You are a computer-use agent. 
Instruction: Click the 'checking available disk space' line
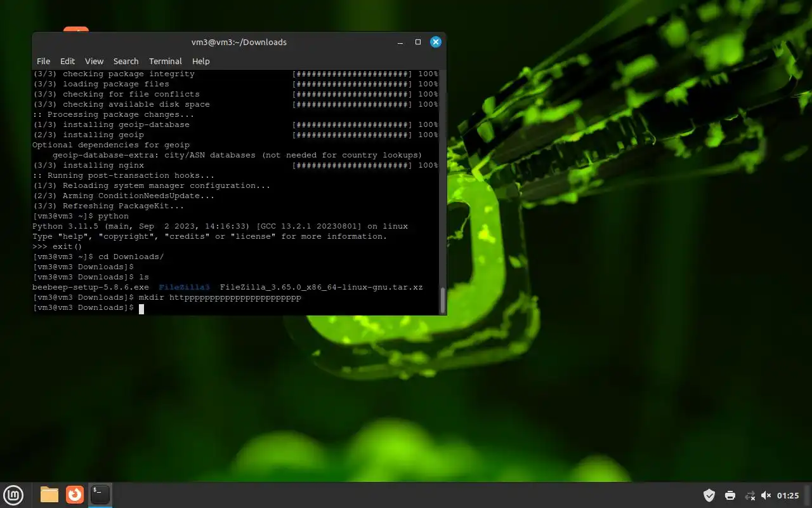tap(235, 104)
